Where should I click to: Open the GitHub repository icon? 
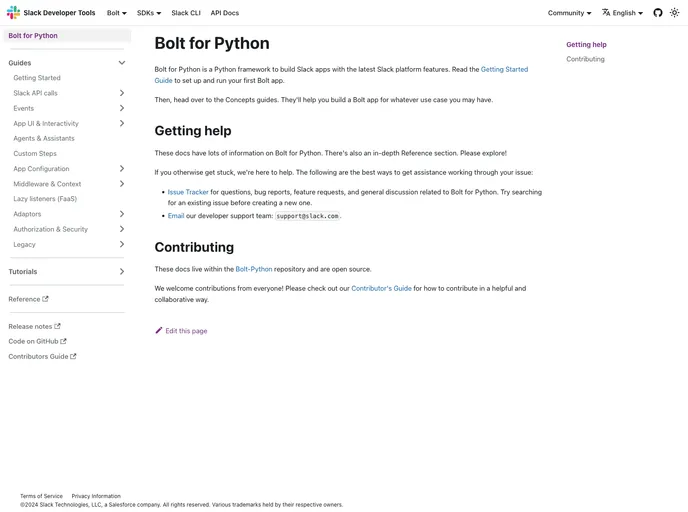click(x=657, y=13)
